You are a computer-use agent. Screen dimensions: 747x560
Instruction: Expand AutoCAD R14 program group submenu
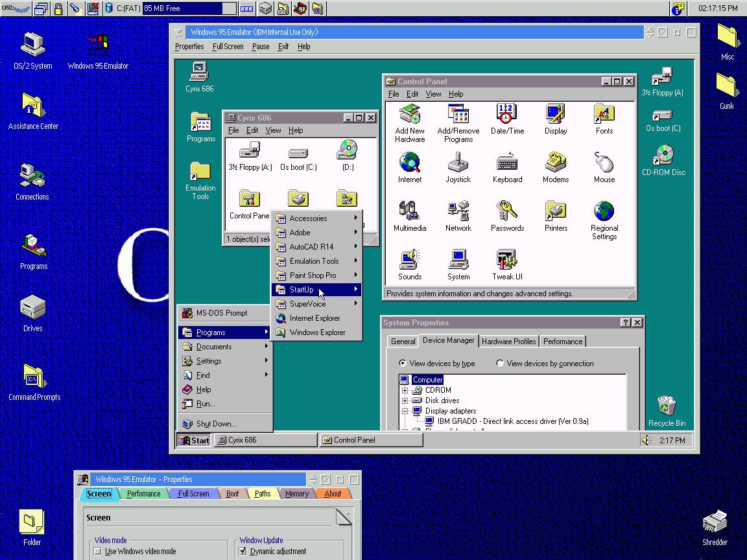click(316, 247)
